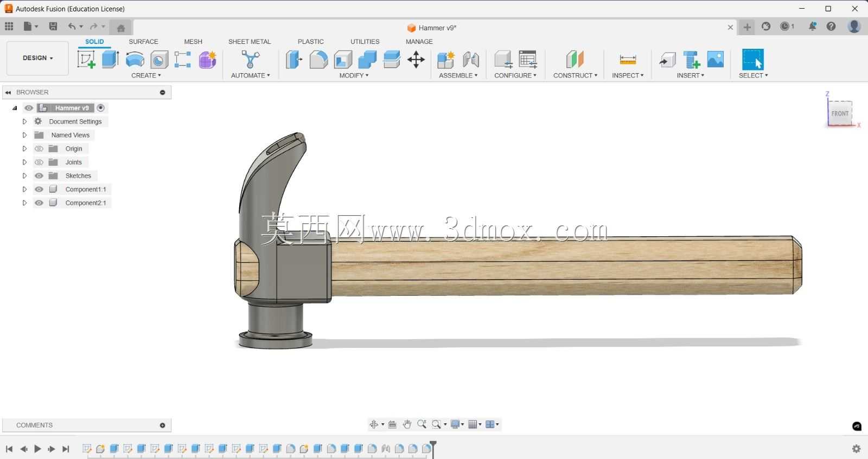Save the Hammer document
The width and height of the screenshot is (868, 459).
tap(53, 27)
